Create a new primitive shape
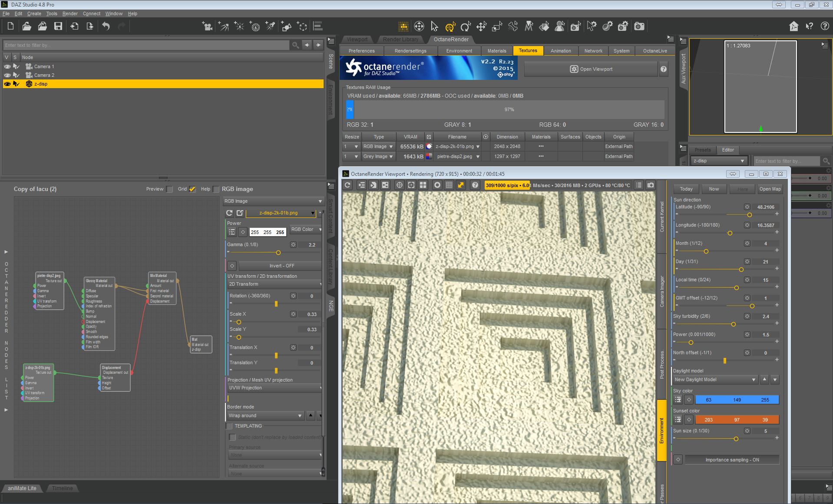 tap(286, 26)
